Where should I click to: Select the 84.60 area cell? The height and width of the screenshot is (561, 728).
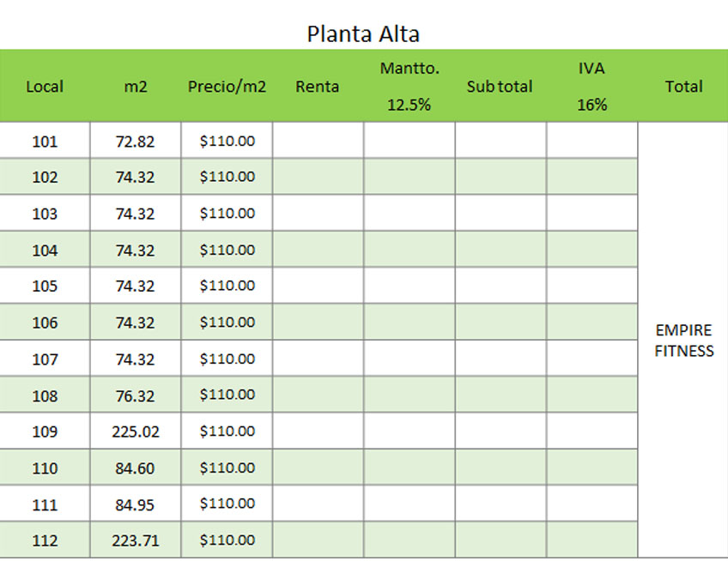pos(135,467)
